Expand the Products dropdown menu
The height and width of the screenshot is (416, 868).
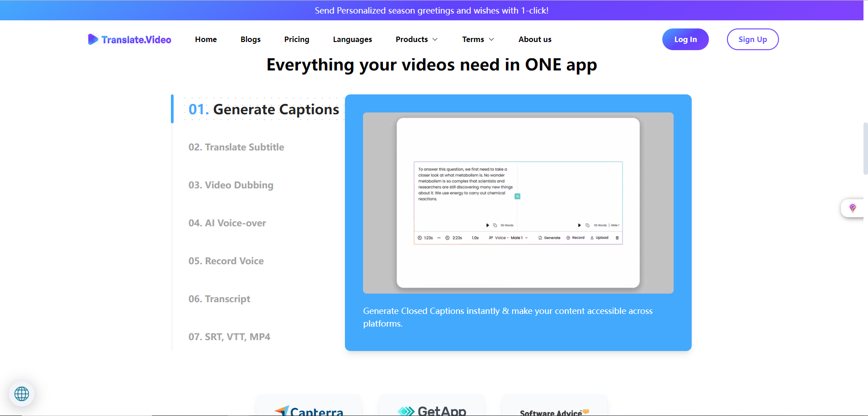point(416,40)
